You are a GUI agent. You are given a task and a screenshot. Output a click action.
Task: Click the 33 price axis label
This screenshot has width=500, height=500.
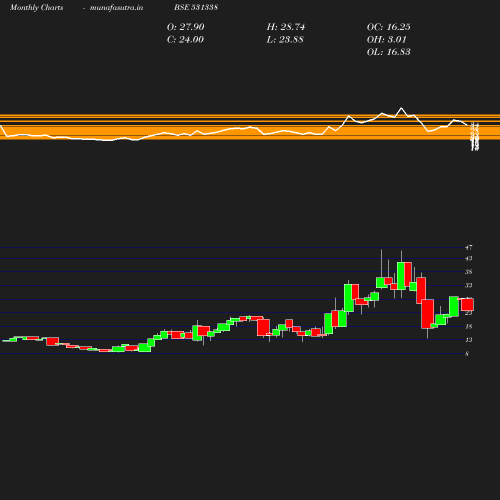click(469, 285)
